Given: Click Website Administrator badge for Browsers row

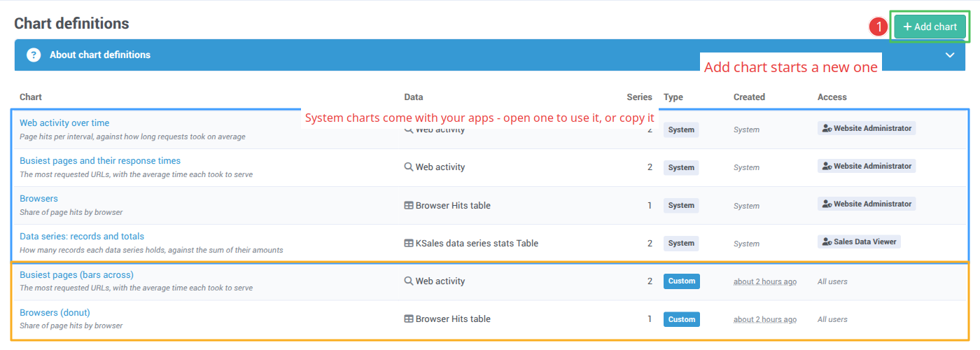Looking at the screenshot, I should click(867, 204).
